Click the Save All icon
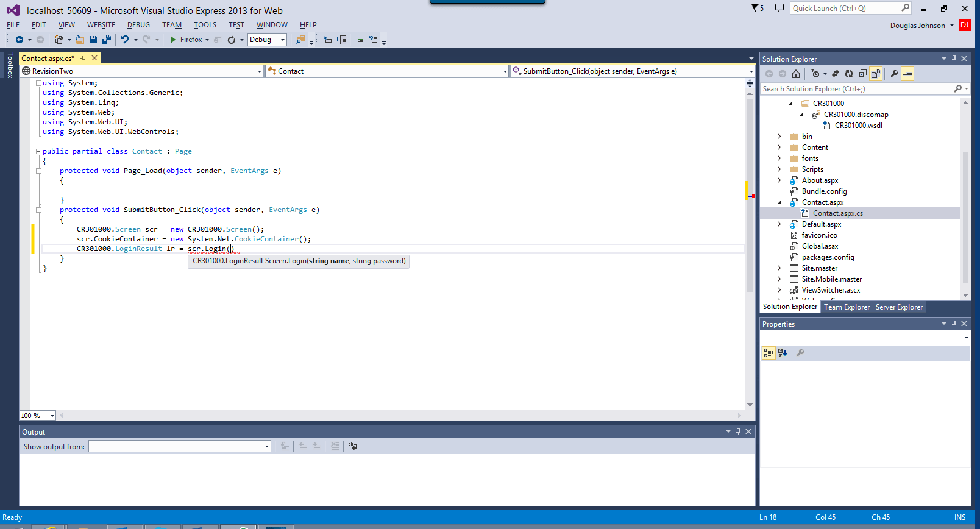The width and height of the screenshot is (980, 529). [x=107, y=40]
